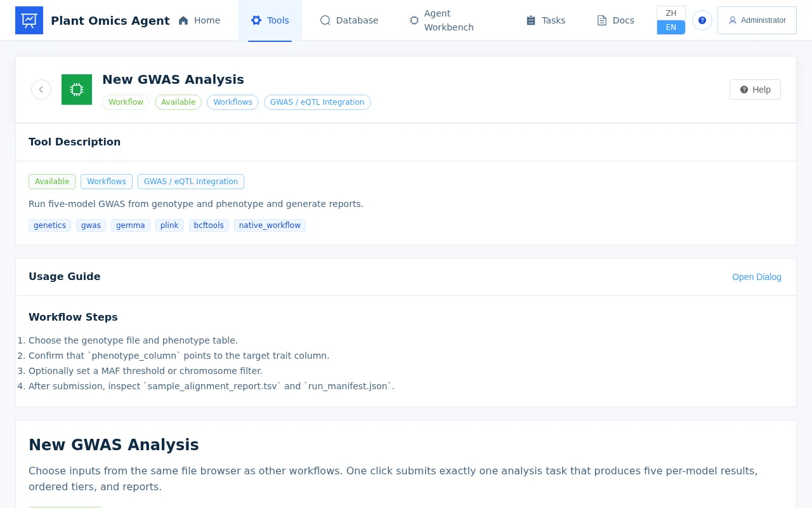Open the Docs menu item
Image resolution: width=812 pixels, height=508 pixels.
coord(616,20)
